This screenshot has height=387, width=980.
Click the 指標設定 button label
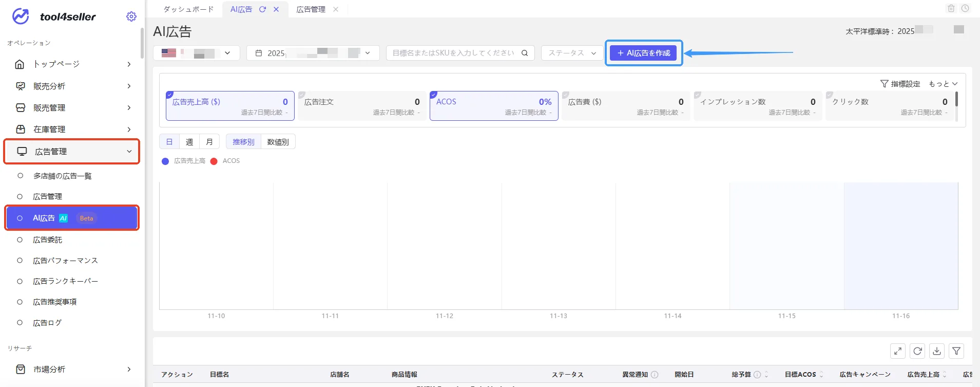point(906,84)
